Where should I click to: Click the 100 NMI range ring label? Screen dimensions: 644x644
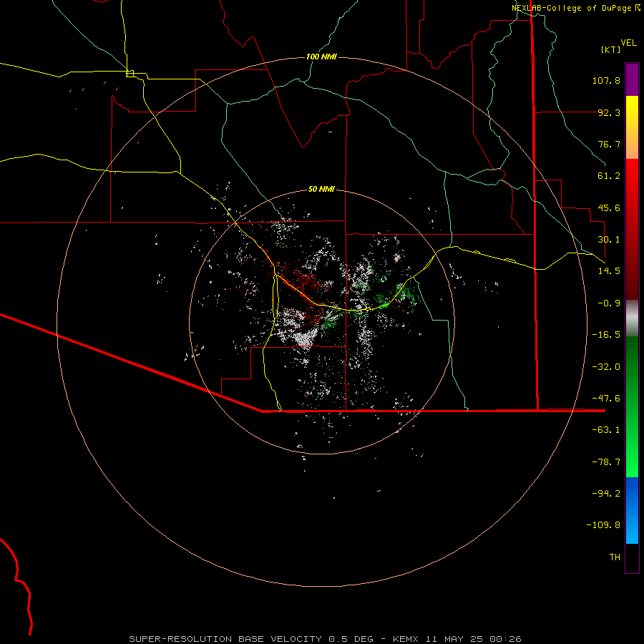pos(321,57)
